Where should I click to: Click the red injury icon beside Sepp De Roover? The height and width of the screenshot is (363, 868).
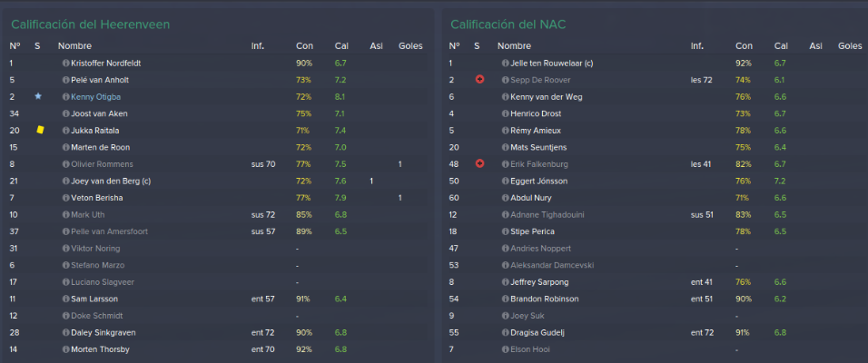479,80
